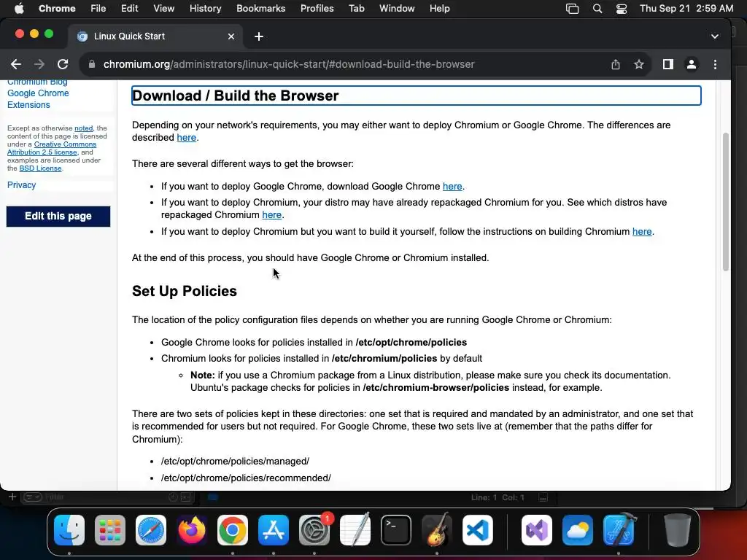Open Safari from the Dock
747x560 pixels.
tap(151, 530)
